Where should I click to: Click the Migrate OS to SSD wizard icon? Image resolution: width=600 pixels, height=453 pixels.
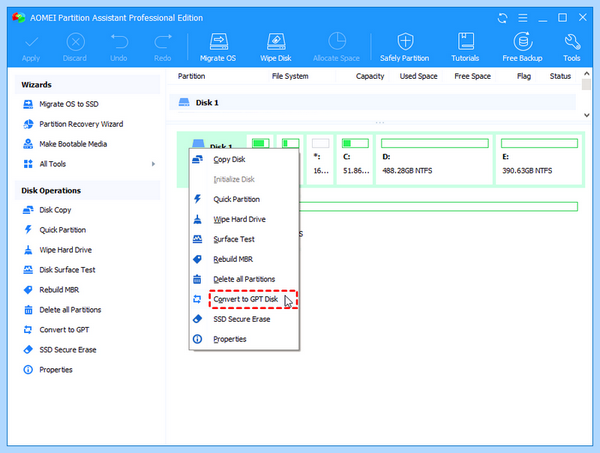click(x=28, y=104)
